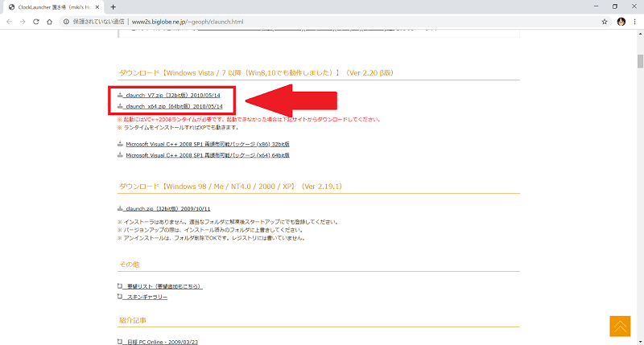Image resolution: width=644 pixels, height=345 pixels.
Task: Open Microsoft Visual C++ 2008 SP1 x64 link
Action: click(208, 155)
